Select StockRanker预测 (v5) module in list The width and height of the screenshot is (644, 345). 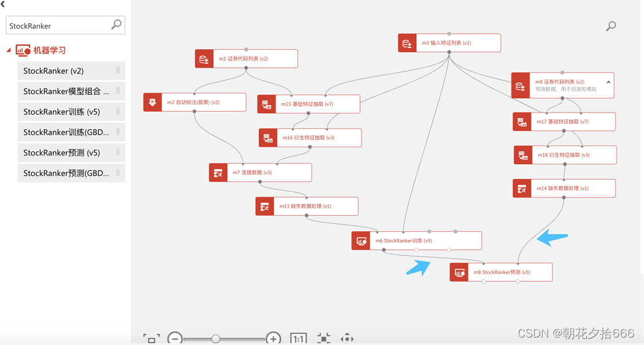tap(71, 152)
